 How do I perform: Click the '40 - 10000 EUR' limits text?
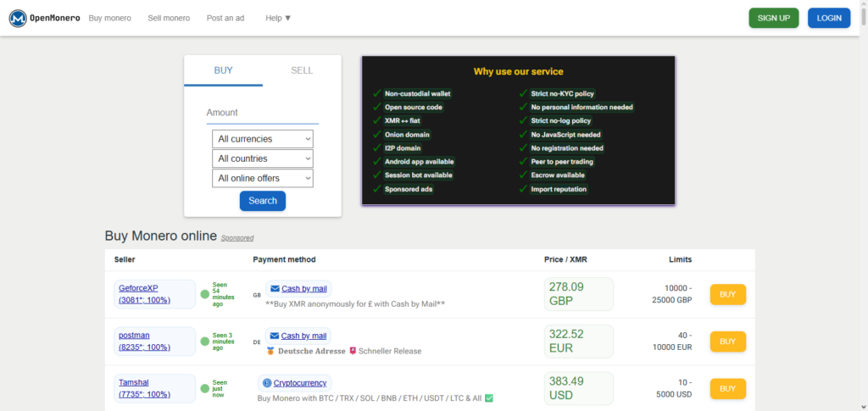tap(671, 342)
